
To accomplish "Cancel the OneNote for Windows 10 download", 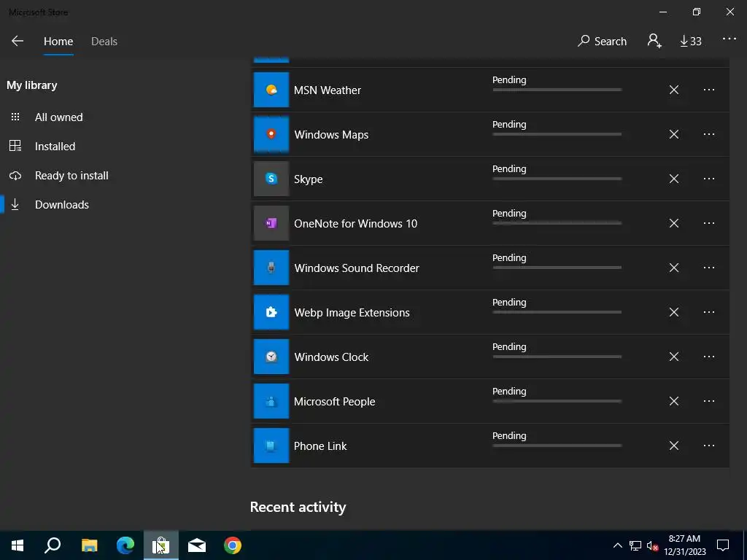I will (673, 223).
